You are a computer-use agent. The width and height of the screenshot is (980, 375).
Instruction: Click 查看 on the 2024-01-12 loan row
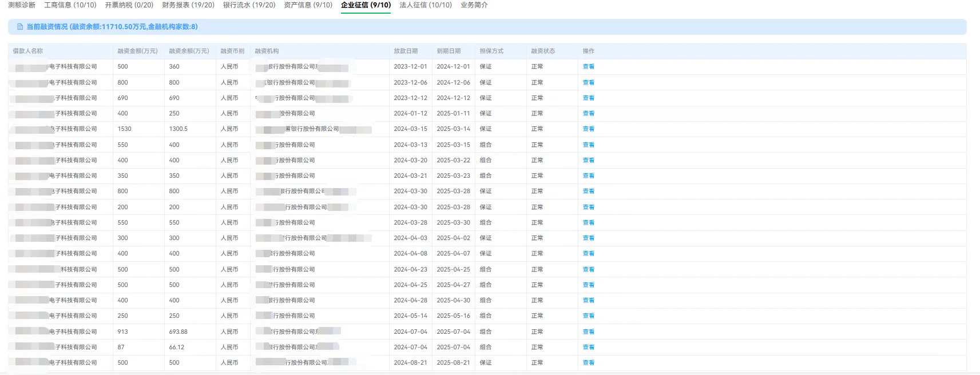pyautogui.click(x=589, y=114)
